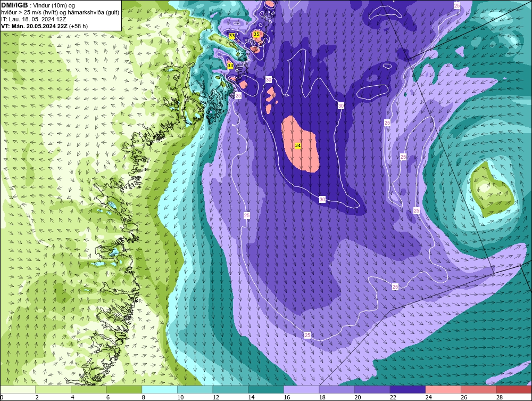
Task: Pick the 2–4 m/s light green legend swatch
Action: tap(53, 389)
